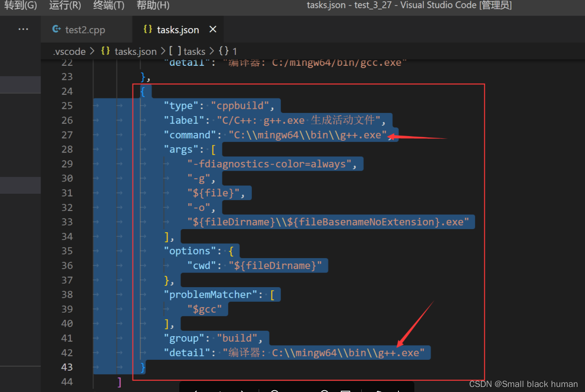This screenshot has height=392, width=585.
Task: Click the g++.exe path on line 27
Action: pos(308,135)
